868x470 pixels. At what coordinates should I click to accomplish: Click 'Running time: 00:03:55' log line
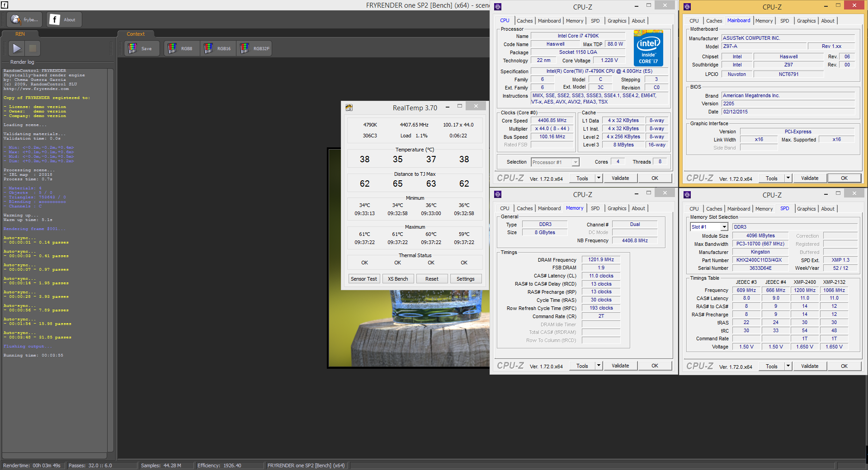point(33,355)
